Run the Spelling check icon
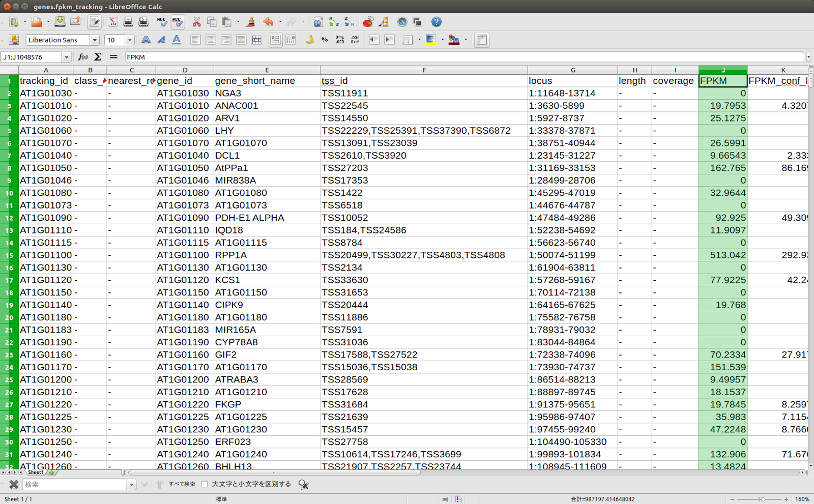The width and height of the screenshot is (814, 504). pos(162,22)
